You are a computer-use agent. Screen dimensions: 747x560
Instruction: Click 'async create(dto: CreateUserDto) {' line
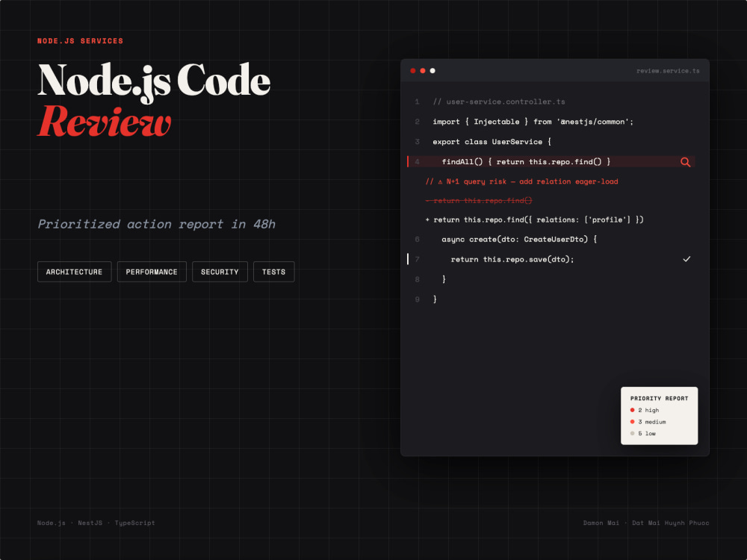click(x=519, y=239)
